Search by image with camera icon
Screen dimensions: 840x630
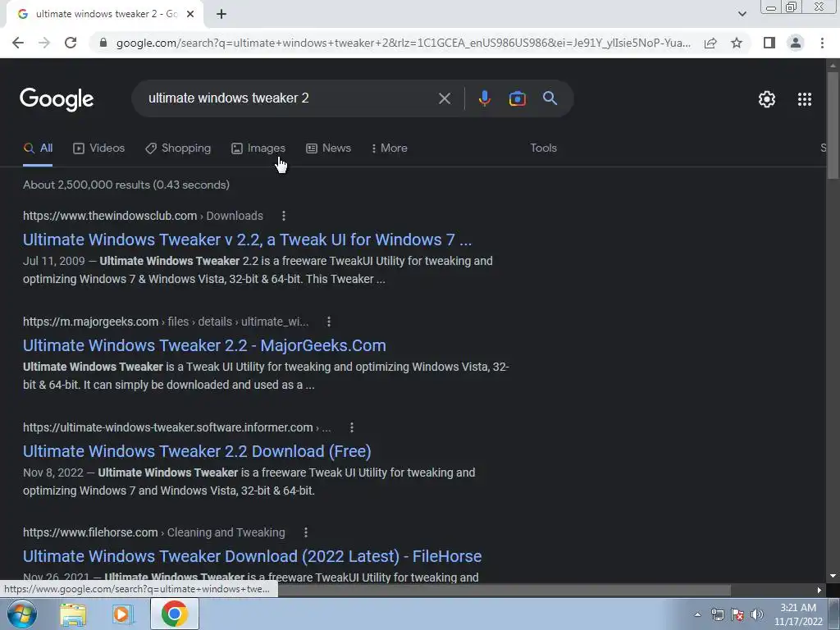(517, 98)
